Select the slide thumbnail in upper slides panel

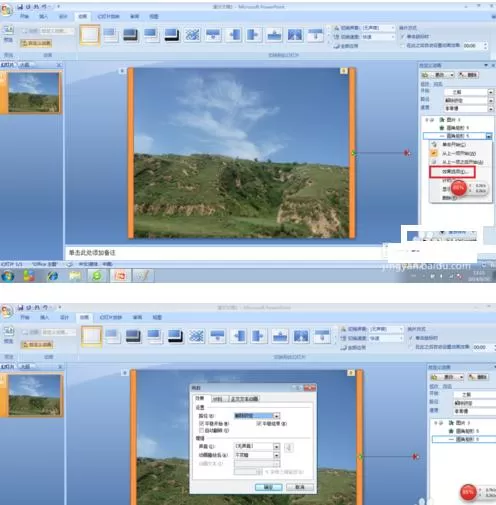(x=34, y=92)
